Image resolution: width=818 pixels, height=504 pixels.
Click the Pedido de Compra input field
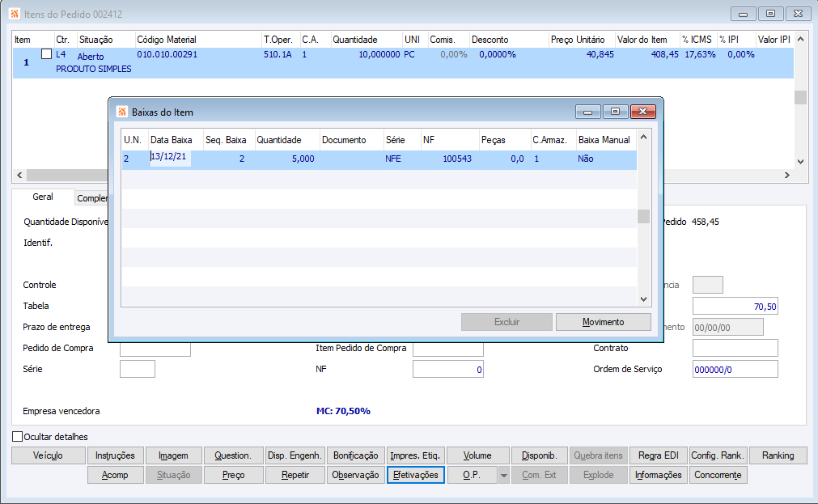point(155,348)
